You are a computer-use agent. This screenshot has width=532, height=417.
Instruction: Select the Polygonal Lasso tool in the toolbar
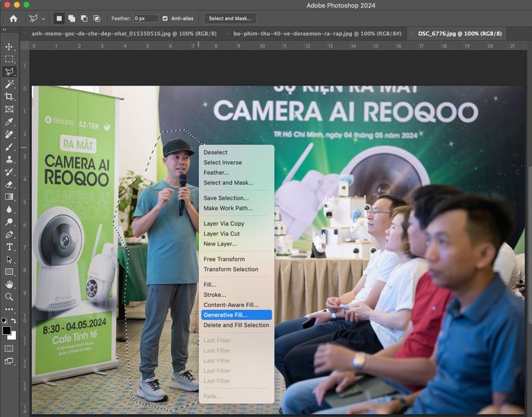click(x=9, y=71)
